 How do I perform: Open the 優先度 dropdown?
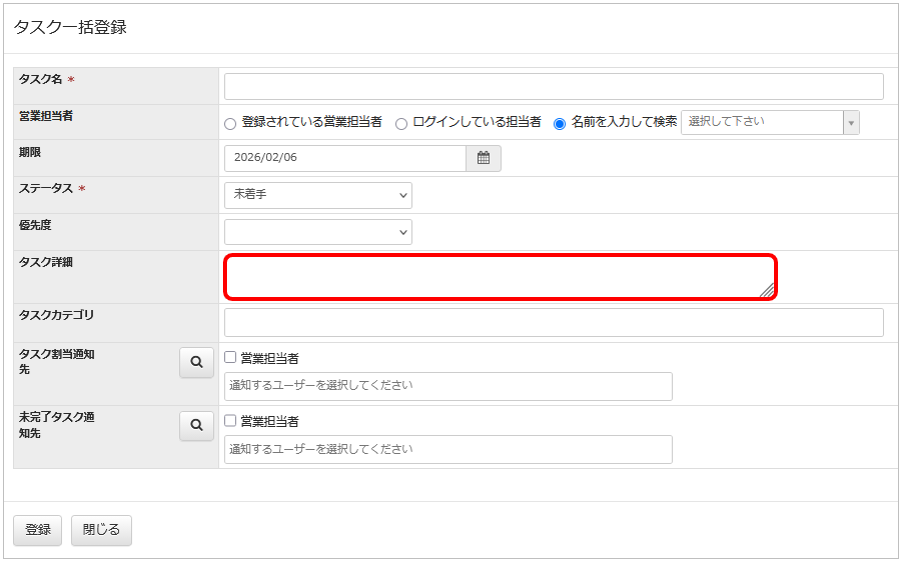coord(317,232)
